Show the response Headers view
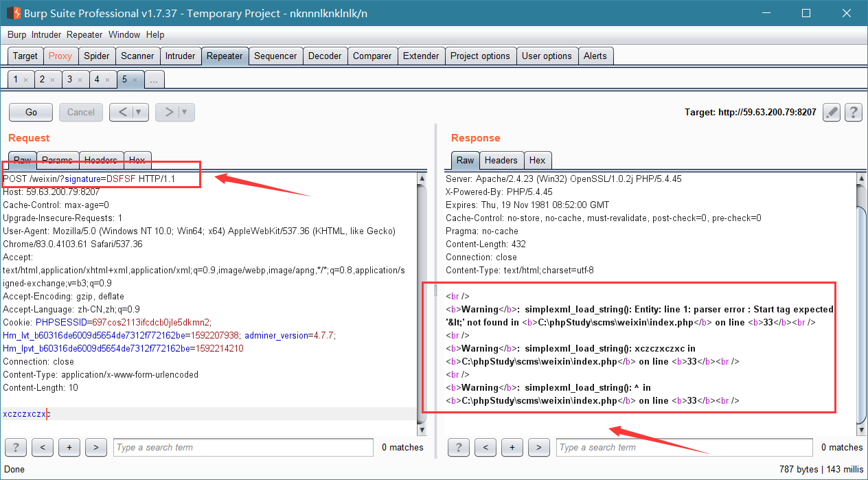The image size is (868, 480). (501, 160)
